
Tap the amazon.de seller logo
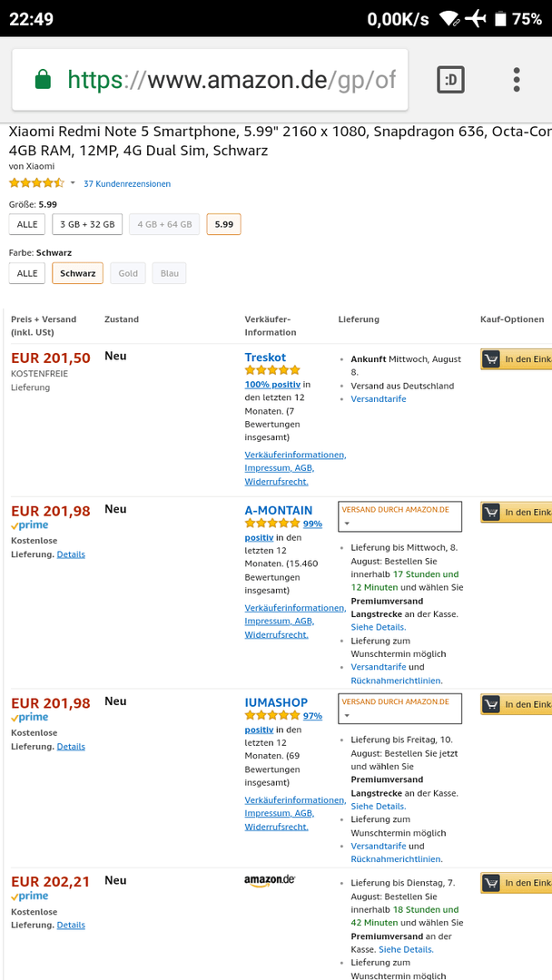(270, 880)
